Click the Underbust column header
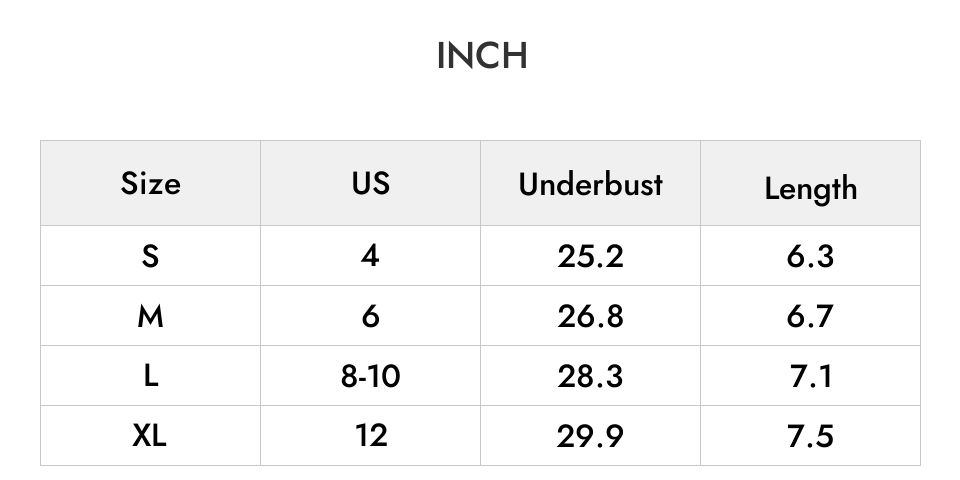This screenshot has width=960, height=480. pos(590,183)
